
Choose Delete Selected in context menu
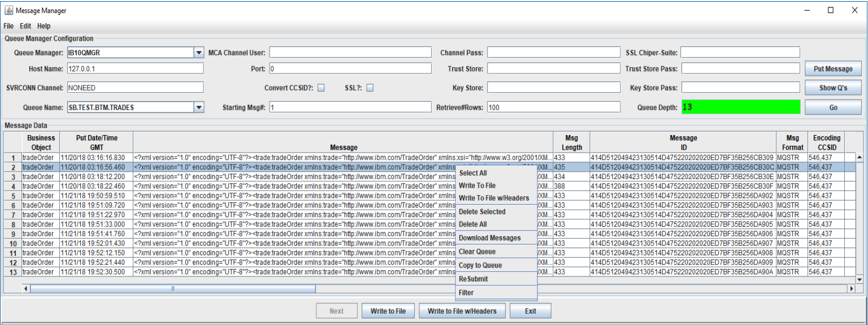[x=496, y=211]
